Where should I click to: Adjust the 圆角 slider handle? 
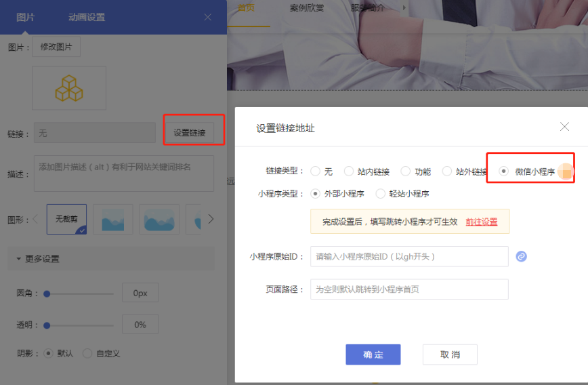[47, 293]
